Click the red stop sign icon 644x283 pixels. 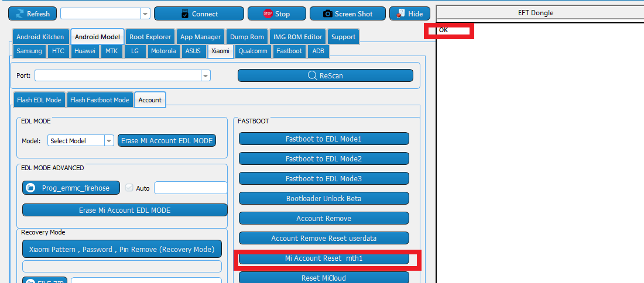(268, 13)
